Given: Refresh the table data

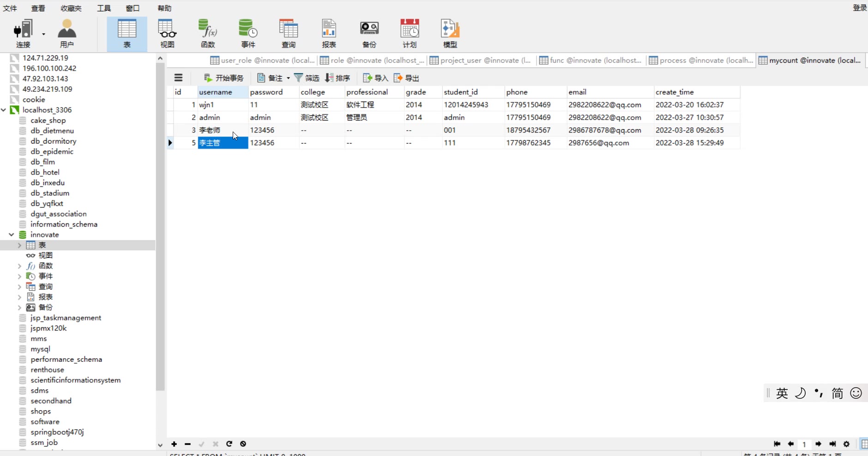Looking at the screenshot, I should 229,444.
